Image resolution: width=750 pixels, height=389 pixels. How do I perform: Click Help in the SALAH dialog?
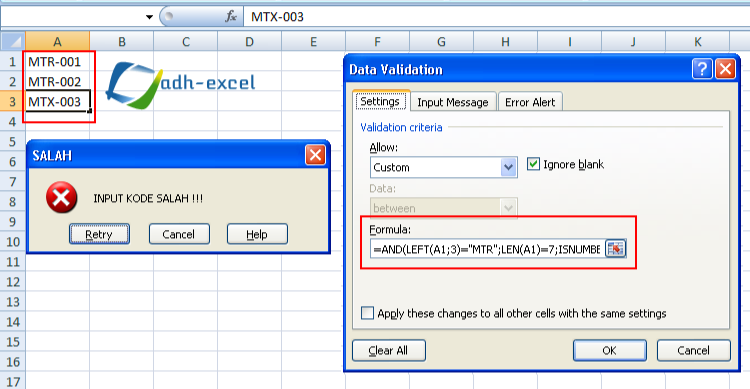(257, 234)
